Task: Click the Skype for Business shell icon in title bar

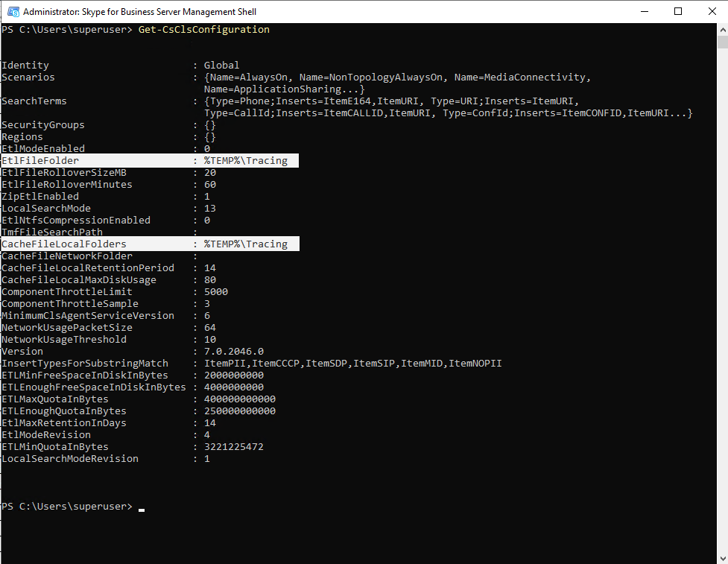Action: point(13,12)
